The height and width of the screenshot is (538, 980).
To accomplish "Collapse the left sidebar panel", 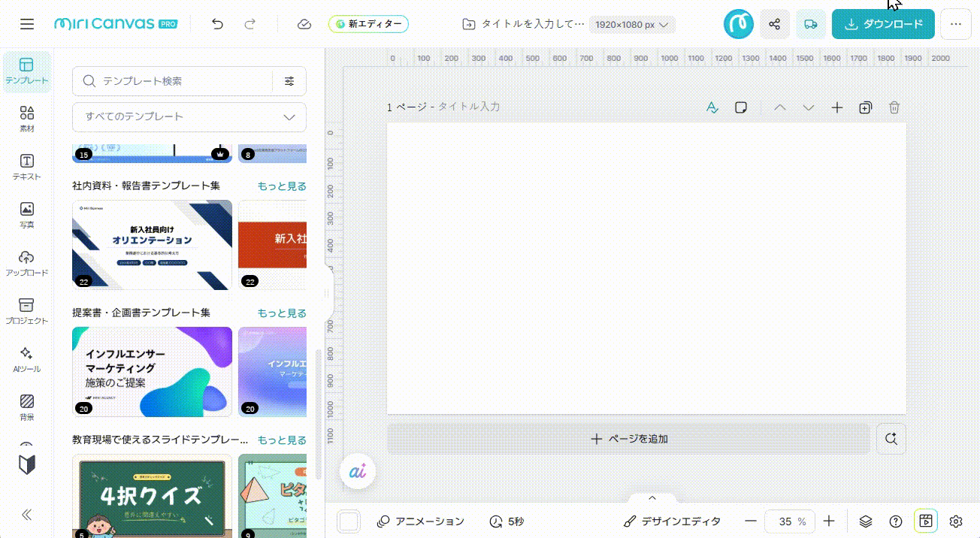I will click(27, 515).
